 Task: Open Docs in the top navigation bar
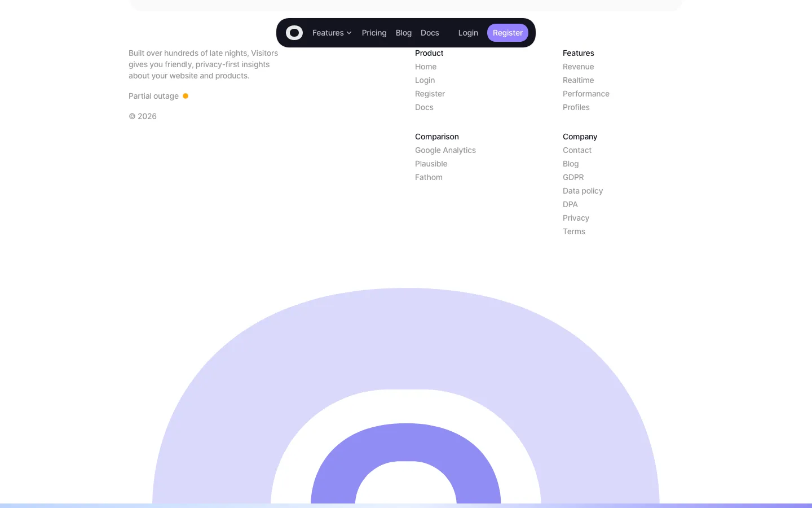click(x=430, y=33)
